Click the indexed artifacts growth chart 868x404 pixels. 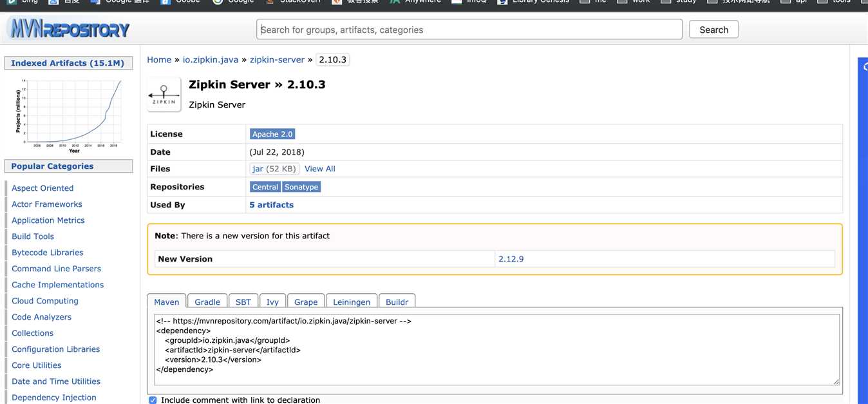(68, 115)
